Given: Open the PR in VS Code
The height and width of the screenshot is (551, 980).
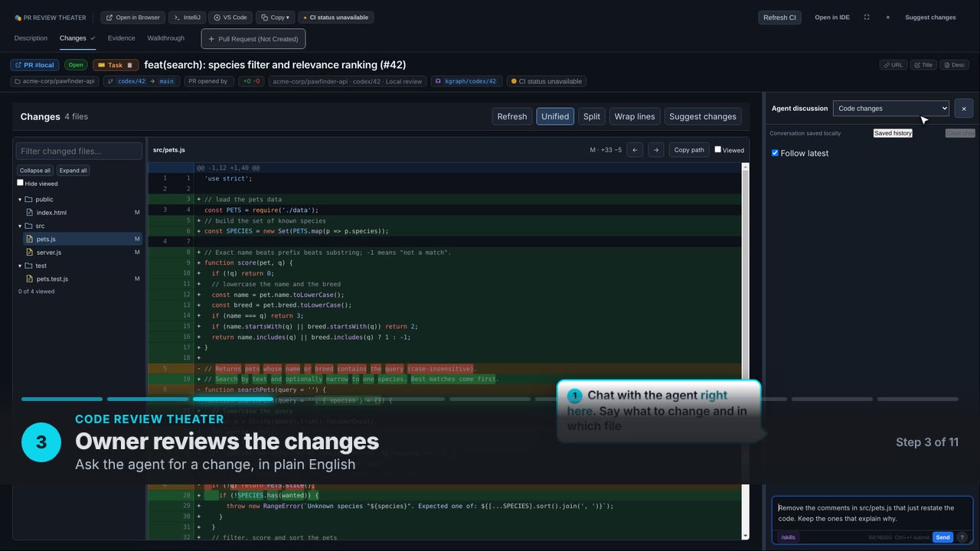Looking at the screenshot, I should [x=230, y=17].
